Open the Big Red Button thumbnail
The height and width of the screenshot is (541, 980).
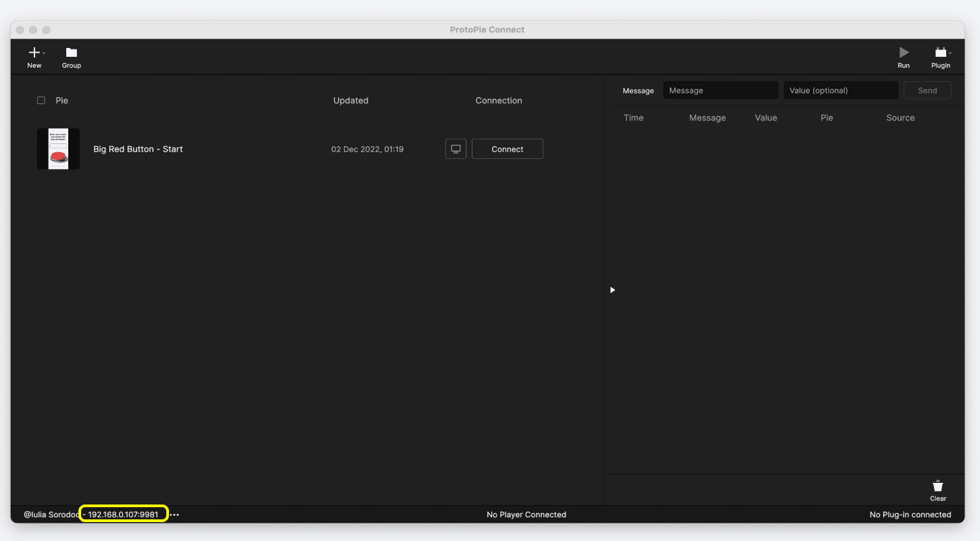click(58, 149)
